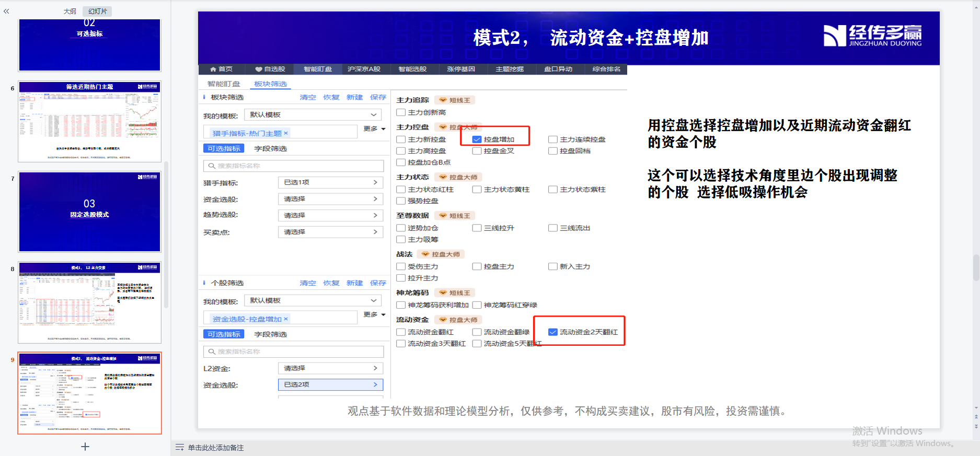
Task: Select the 智能盯盘 top navigation tab
Action: [318, 69]
